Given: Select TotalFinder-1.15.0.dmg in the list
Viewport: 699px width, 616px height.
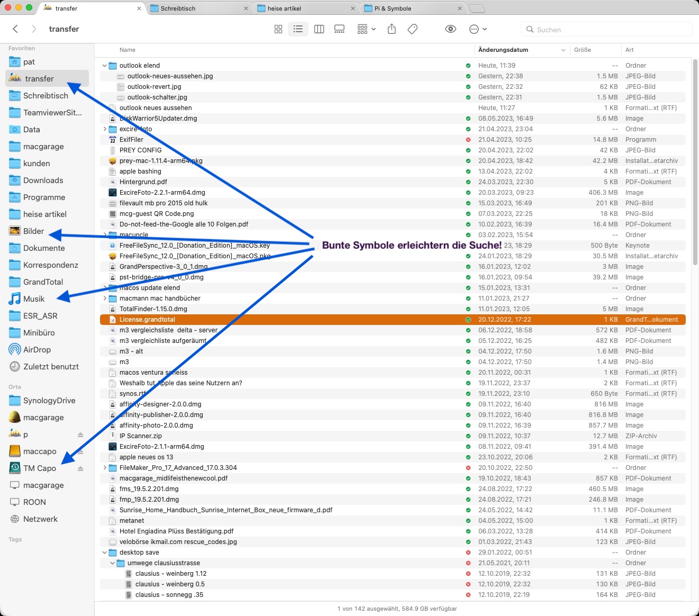Looking at the screenshot, I should 393,309.
